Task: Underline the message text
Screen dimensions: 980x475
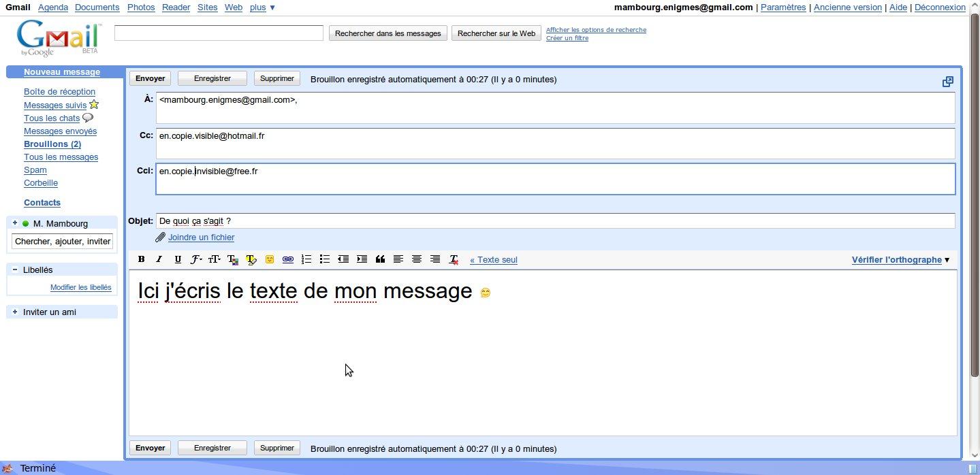Action: coord(177,259)
